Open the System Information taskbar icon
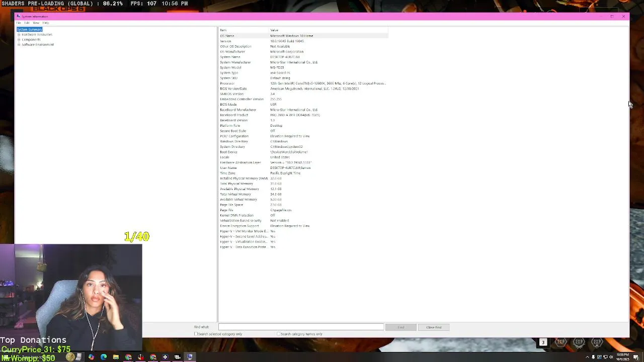This screenshot has width=644, height=362. click(190, 357)
